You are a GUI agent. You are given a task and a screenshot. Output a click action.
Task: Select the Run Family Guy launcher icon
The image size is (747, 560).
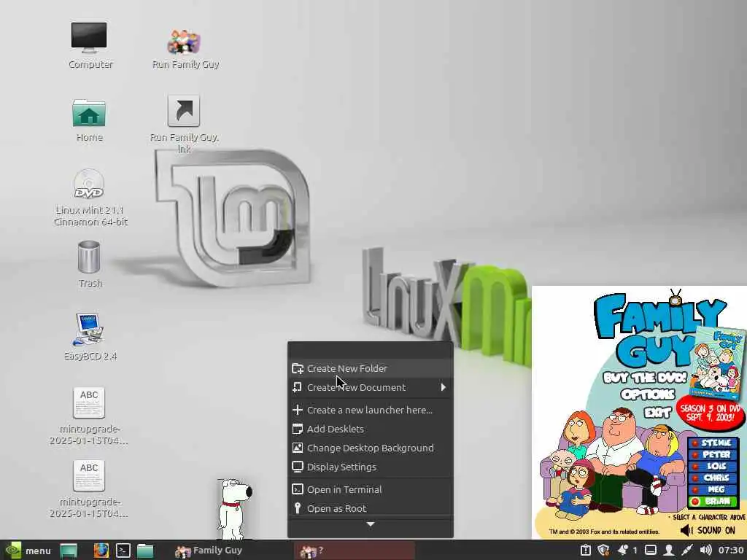[183, 42]
